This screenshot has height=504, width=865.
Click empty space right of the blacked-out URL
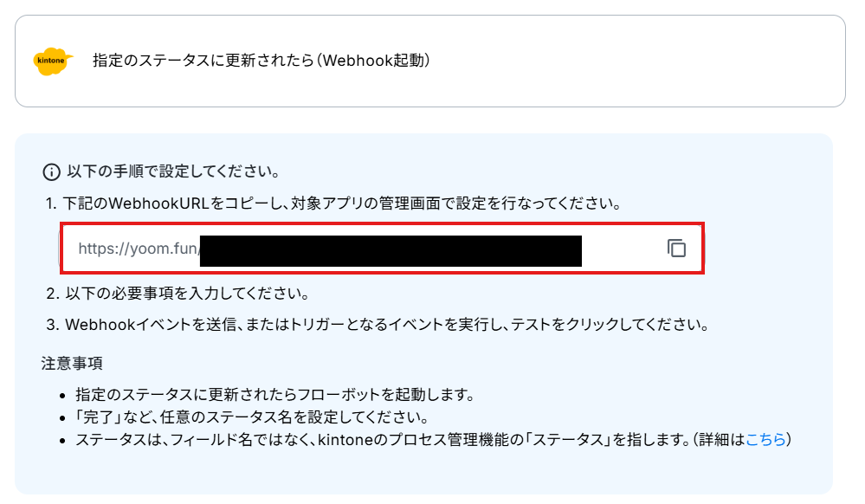click(x=623, y=249)
